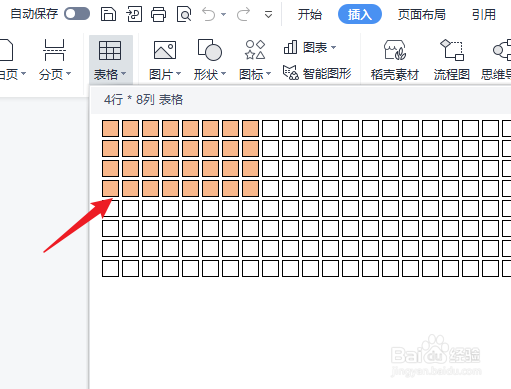Expand the 分页 dropdown arrow
Screen dimensions: 511x389
point(68,73)
